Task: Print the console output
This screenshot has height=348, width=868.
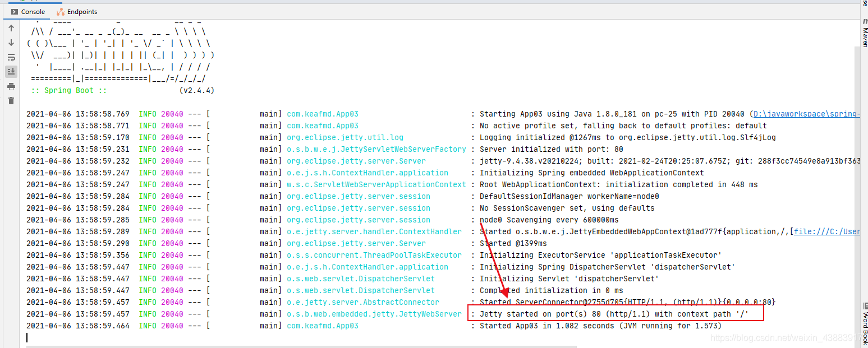Action: pos(10,86)
